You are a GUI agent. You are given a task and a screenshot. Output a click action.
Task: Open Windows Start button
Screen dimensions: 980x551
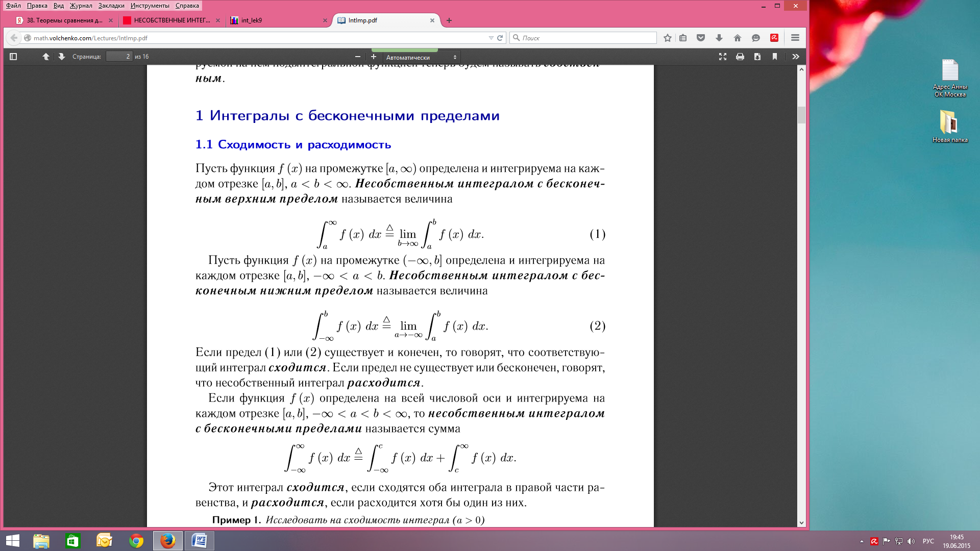click(x=13, y=541)
